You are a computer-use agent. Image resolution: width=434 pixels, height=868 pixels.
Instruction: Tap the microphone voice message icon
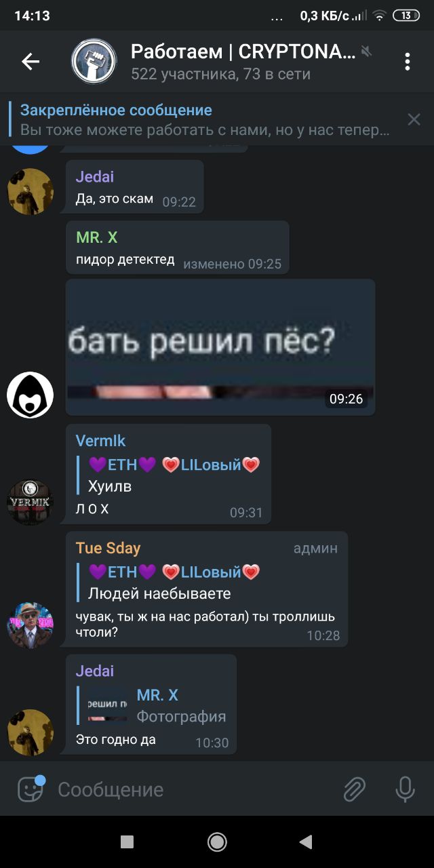[x=405, y=789]
